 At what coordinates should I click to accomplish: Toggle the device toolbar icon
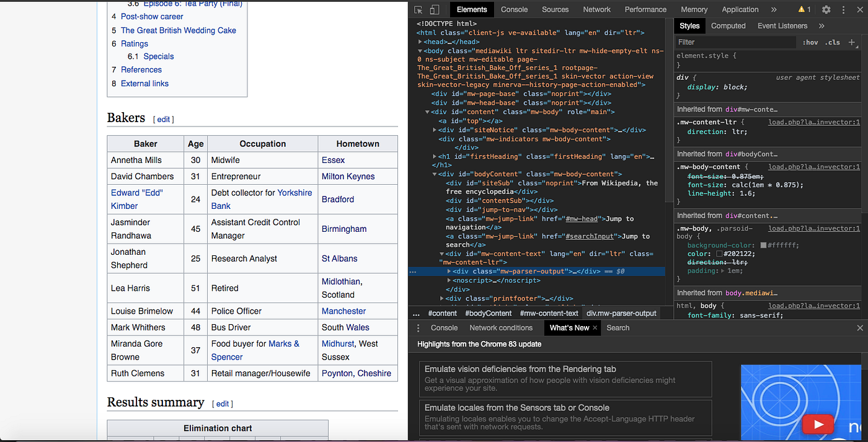(434, 9)
